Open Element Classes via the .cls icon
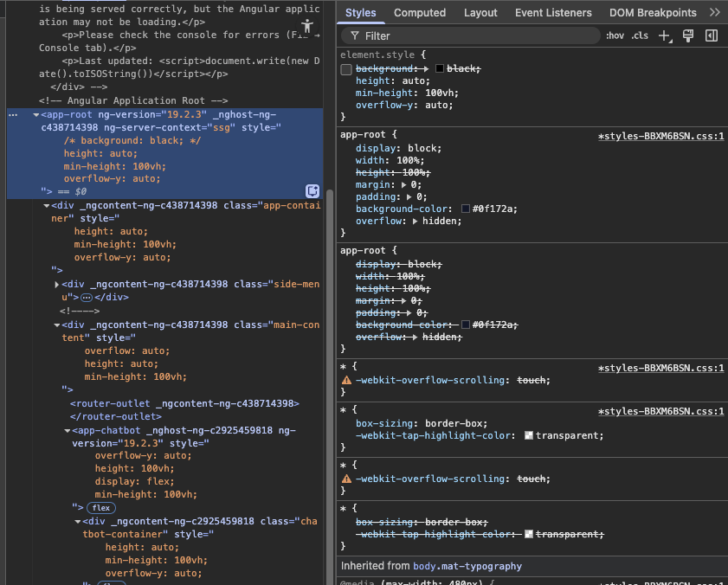This screenshot has height=585, width=728. pyautogui.click(x=639, y=35)
